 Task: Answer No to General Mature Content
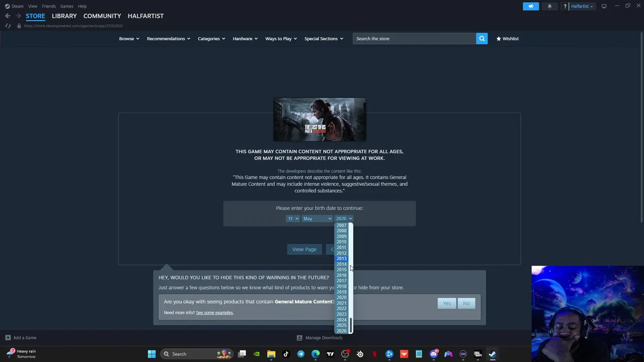[x=466, y=303]
